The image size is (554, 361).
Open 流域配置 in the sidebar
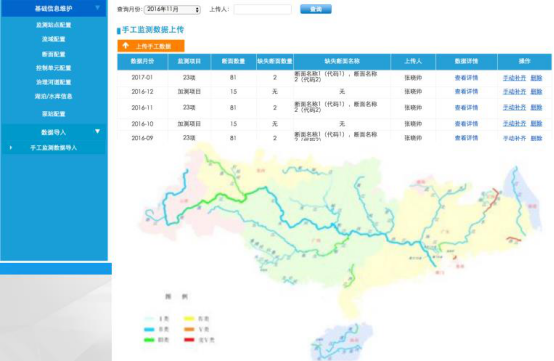[x=54, y=39]
